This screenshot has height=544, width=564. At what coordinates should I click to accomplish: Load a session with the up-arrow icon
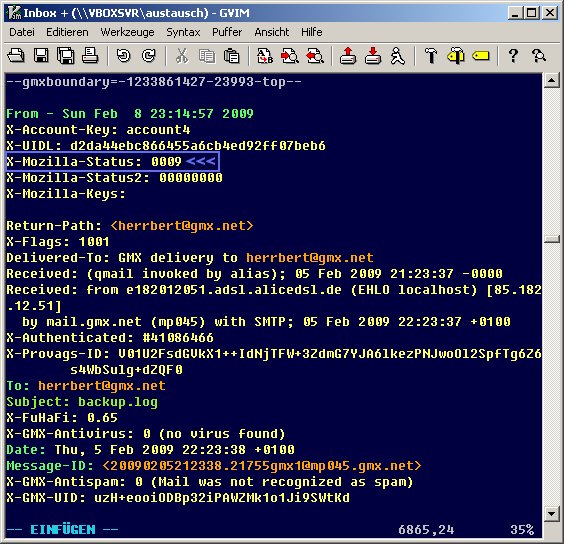(x=348, y=56)
